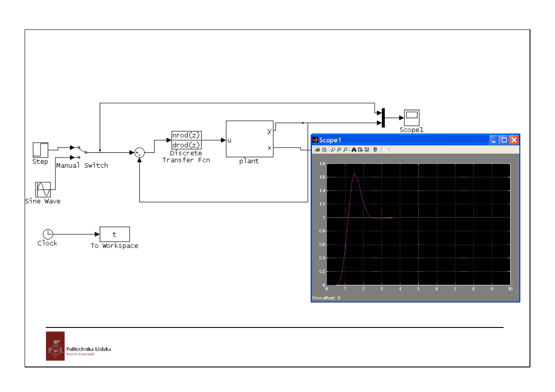
Task: Click the Print icon in Scope1 toolbar
Action: 317,150
